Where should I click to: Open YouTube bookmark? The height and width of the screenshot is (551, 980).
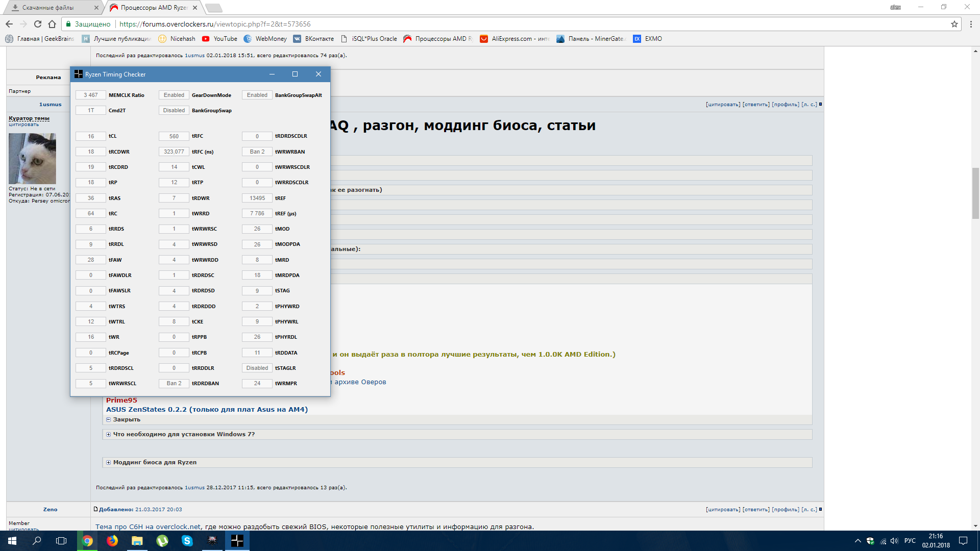(x=219, y=39)
